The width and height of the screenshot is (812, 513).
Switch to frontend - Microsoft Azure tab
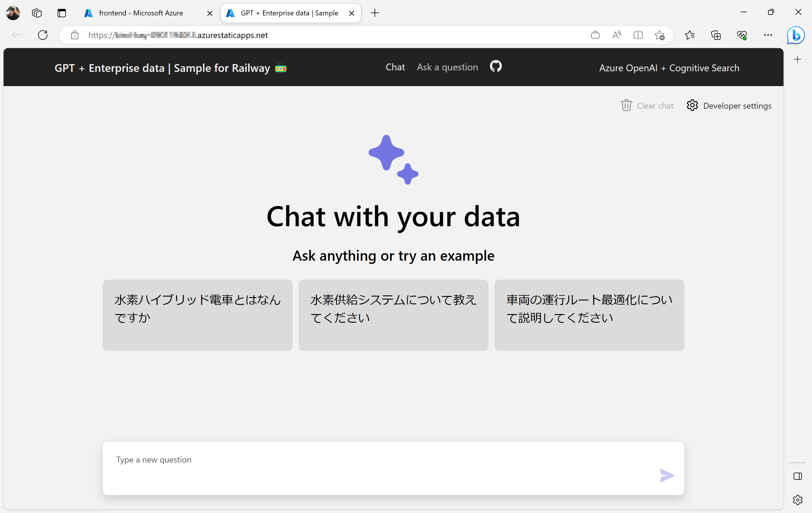click(141, 13)
